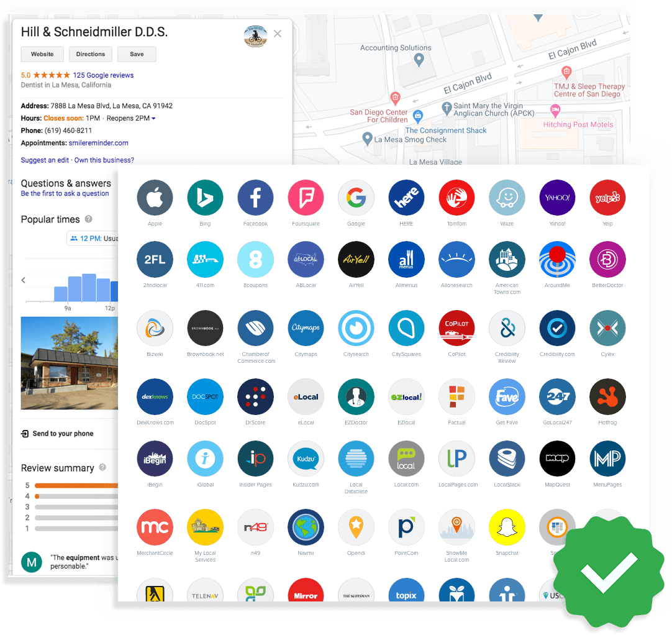Select the Cylex icon
672x635 pixels.
coord(607,328)
